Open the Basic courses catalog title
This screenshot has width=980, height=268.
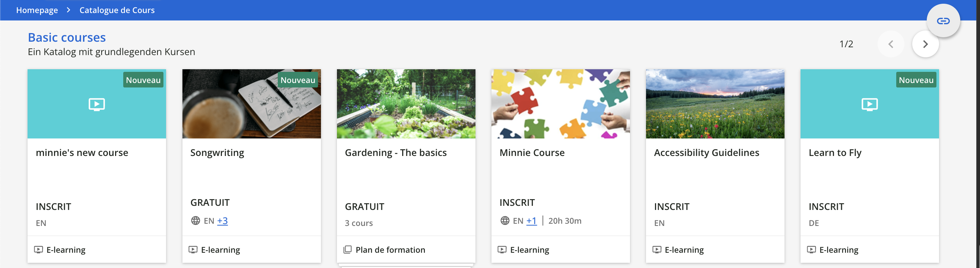click(x=67, y=37)
